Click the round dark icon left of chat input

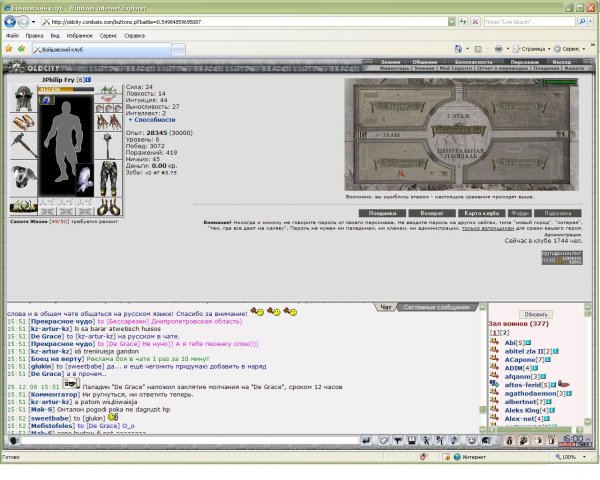coord(14,441)
